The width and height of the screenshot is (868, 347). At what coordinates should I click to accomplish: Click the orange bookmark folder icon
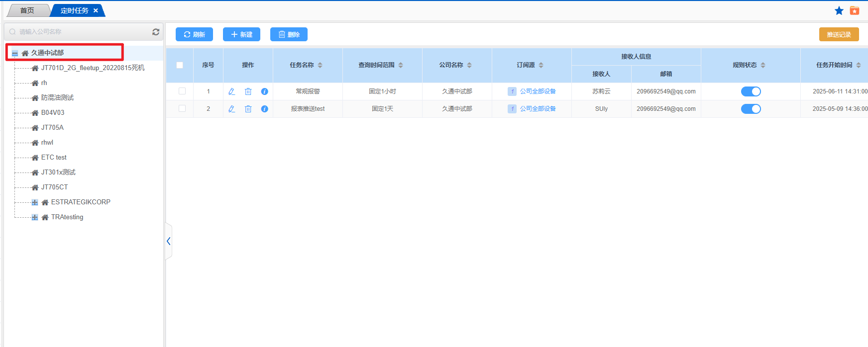(x=855, y=11)
